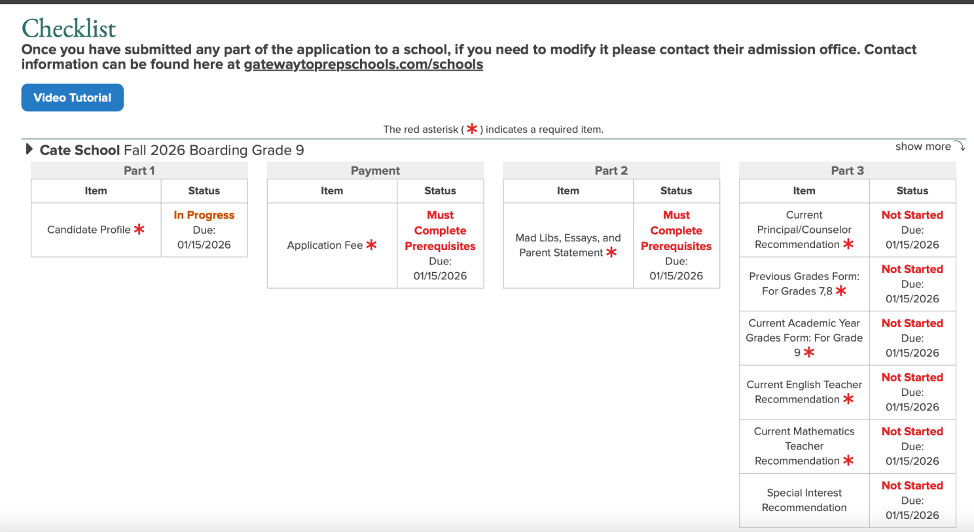
Task: Click the Part 3 section header
Action: tap(847, 170)
